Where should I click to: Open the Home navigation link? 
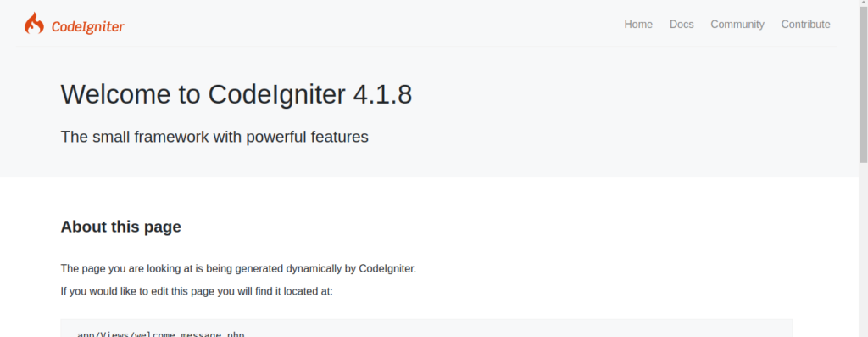[638, 25]
